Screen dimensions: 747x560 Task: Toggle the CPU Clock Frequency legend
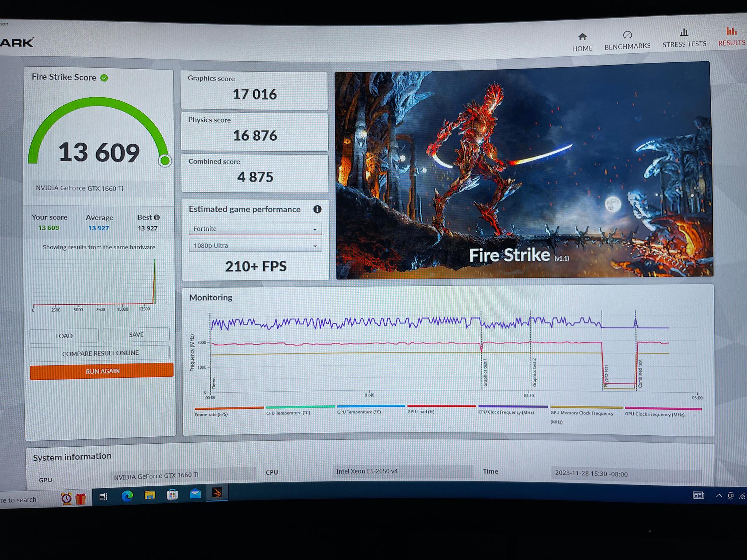click(513, 409)
